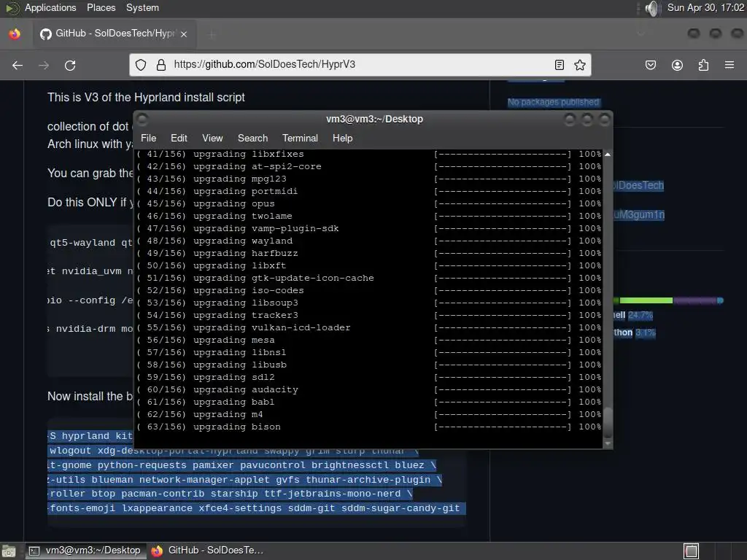Viewport: 747px width, 560px height.
Task: Open the Applications menu
Action: pyautogui.click(x=50, y=7)
